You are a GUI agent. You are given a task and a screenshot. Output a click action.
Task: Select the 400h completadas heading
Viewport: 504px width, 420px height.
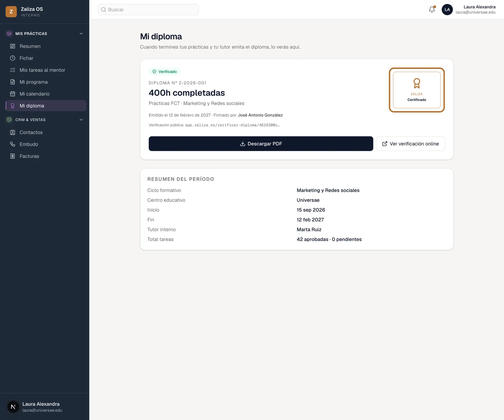pyautogui.click(x=187, y=93)
